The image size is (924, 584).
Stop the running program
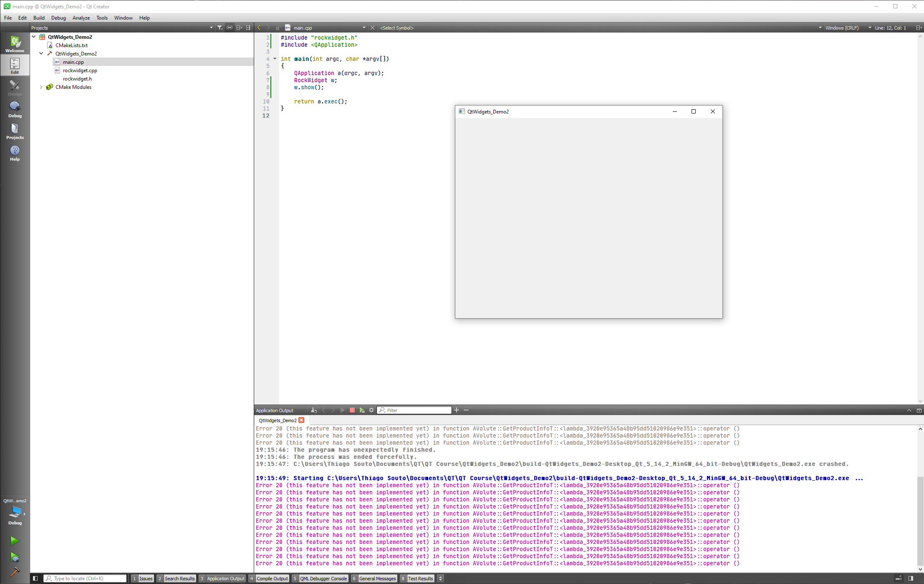point(352,410)
